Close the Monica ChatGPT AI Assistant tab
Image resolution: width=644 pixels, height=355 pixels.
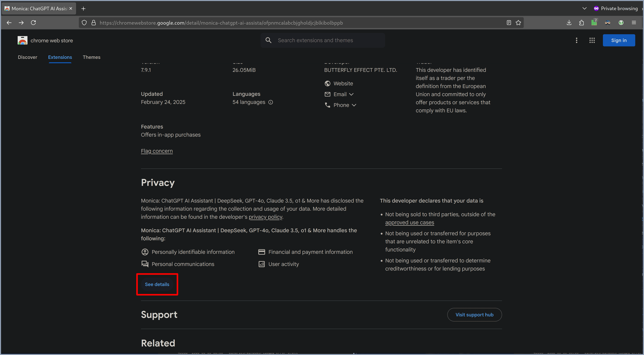(x=71, y=8)
